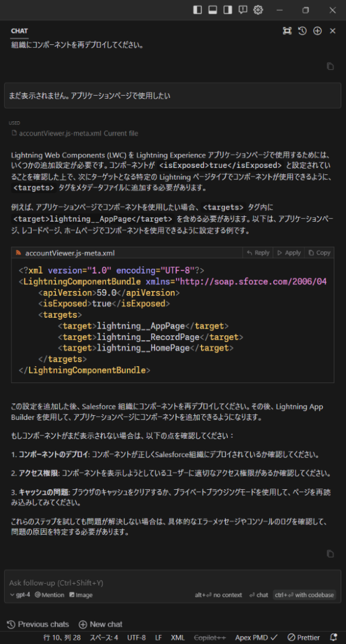Open the gpt-4 model dropdown
The image size is (346, 644).
click(x=20, y=595)
